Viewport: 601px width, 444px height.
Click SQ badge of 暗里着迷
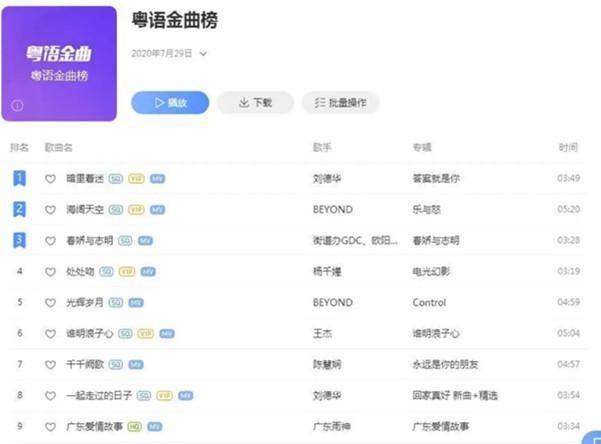[116, 179]
